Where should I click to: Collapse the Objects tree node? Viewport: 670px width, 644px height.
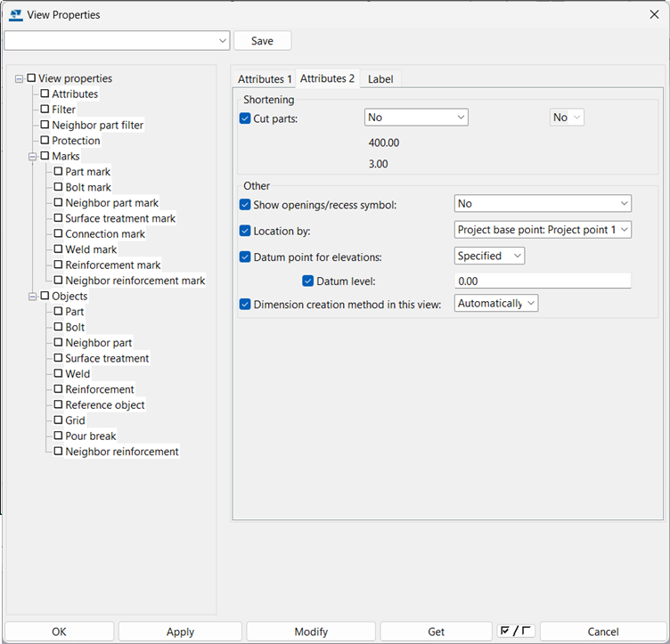(33, 296)
